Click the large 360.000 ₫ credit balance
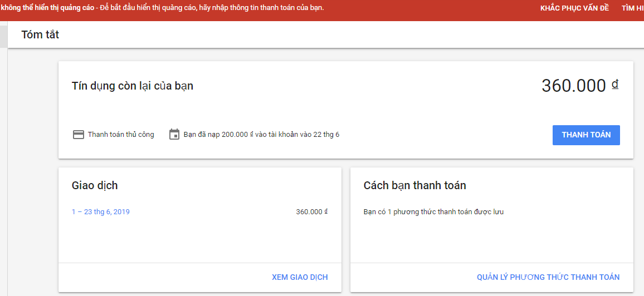 coord(580,86)
